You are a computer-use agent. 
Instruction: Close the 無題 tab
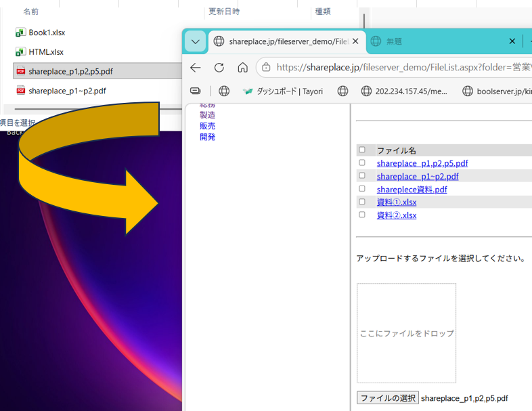(512, 41)
